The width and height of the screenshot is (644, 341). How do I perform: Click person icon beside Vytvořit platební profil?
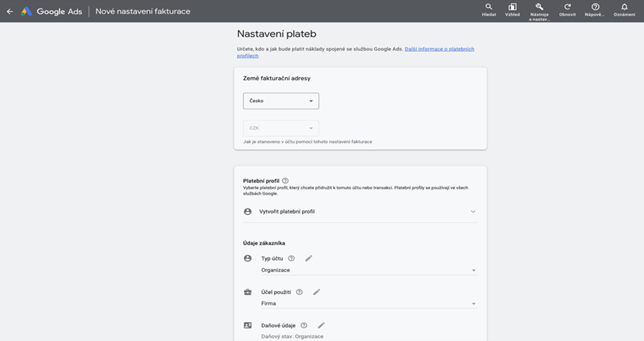247,212
